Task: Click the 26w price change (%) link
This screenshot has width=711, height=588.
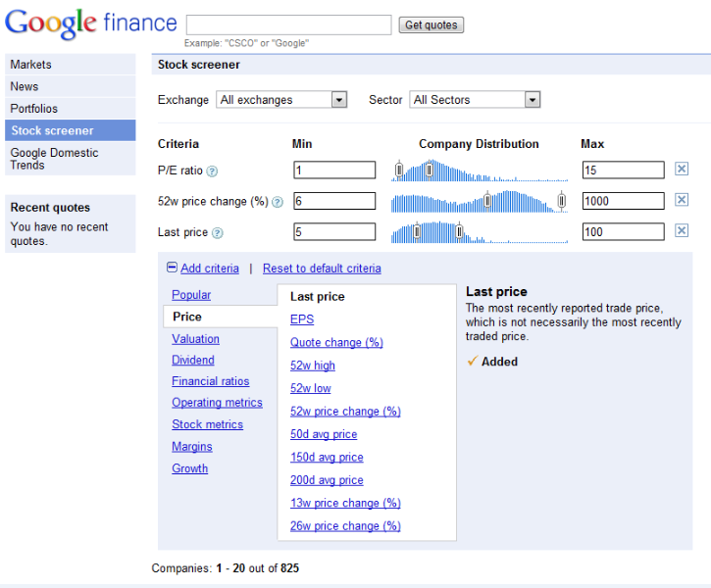Action: (x=345, y=526)
